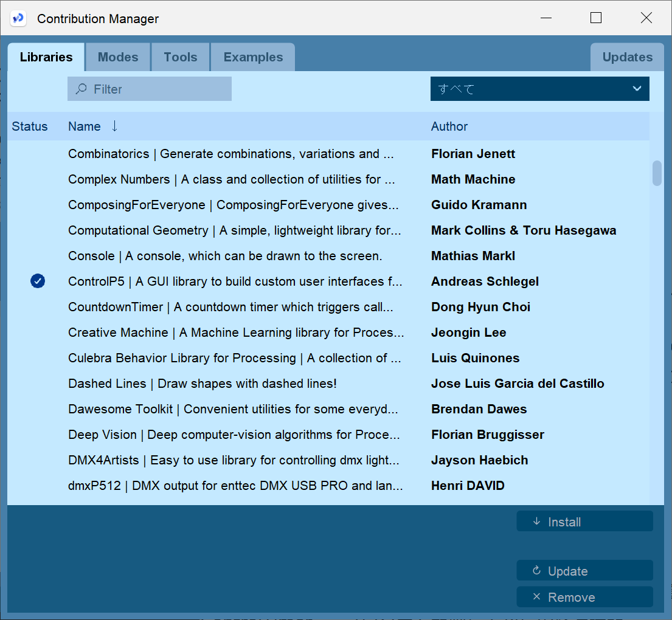
Task: Select the ComposingForEveryone library row
Action: [x=328, y=205]
